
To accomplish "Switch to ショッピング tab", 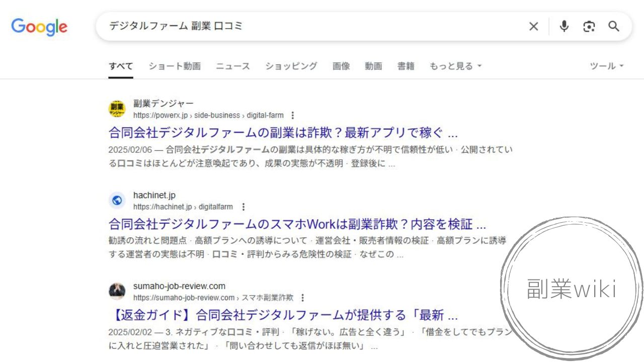I will click(x=291, y=66).
